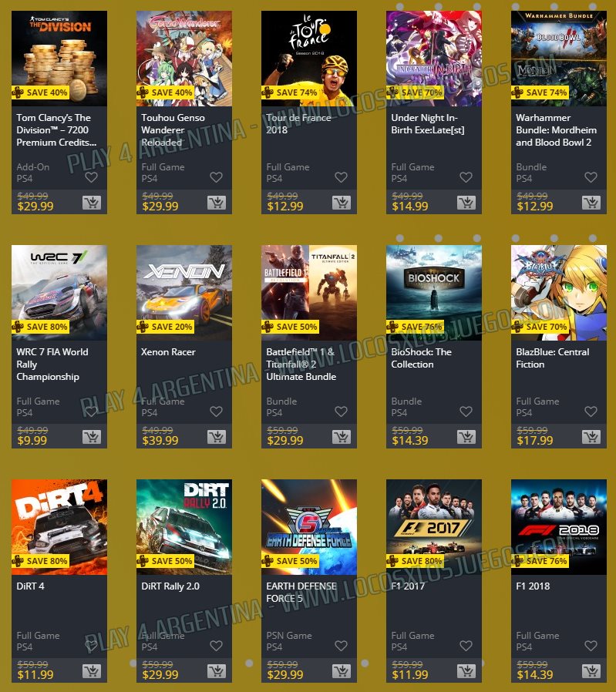Open the BioShock cover thumbnail
The height and width of the screenshot is (692, 616).
434,293
